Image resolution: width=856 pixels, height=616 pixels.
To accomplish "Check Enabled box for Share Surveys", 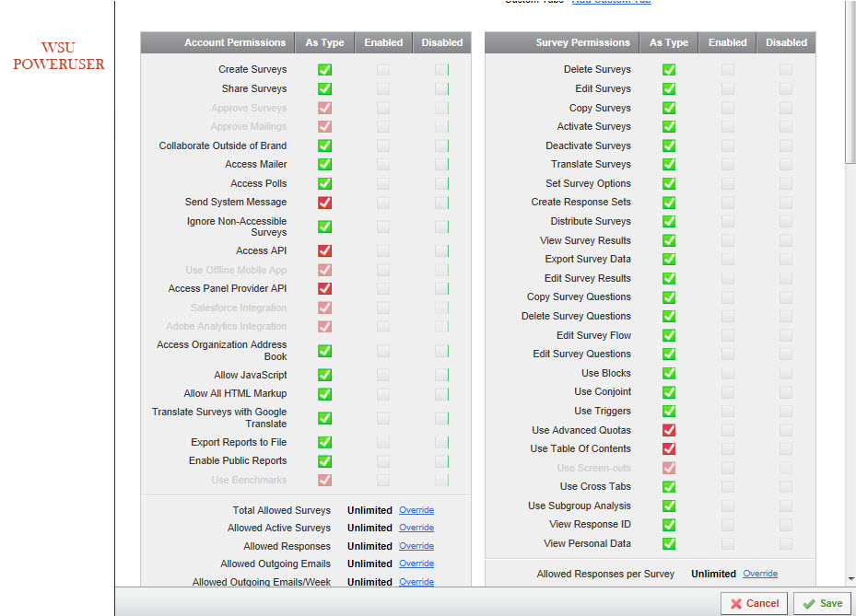I will pyautogui.click(x=383, y=89).
